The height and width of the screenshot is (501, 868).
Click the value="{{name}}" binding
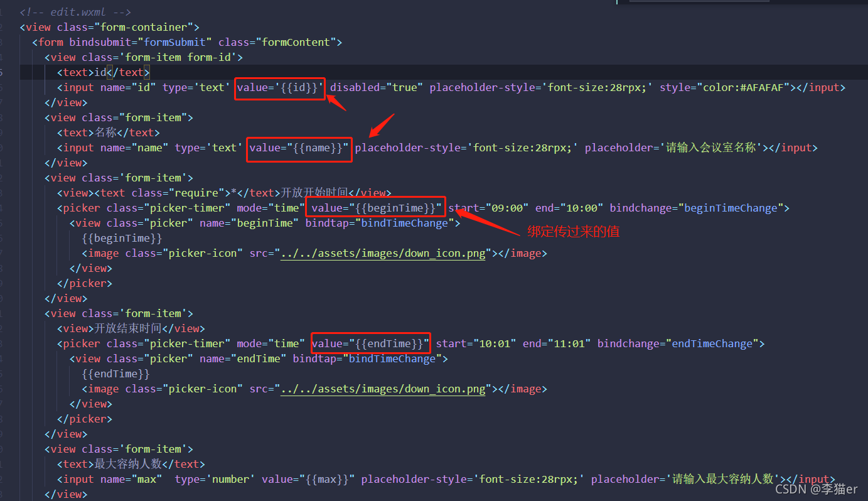point(299,148)
